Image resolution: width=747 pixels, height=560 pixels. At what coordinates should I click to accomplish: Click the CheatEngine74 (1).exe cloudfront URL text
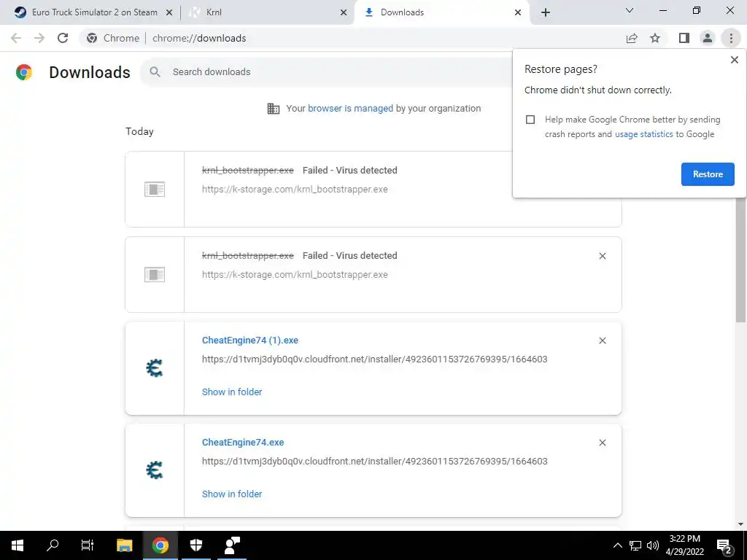[374, 359]
